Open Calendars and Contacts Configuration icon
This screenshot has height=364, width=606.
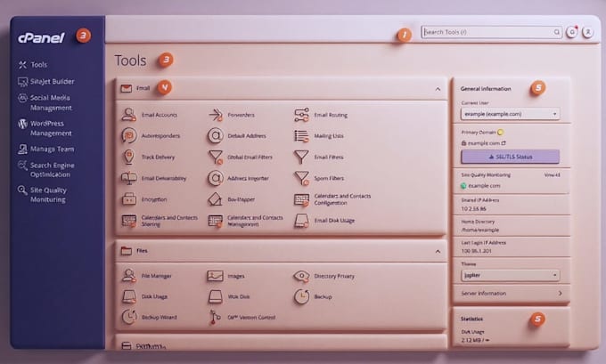301,199
